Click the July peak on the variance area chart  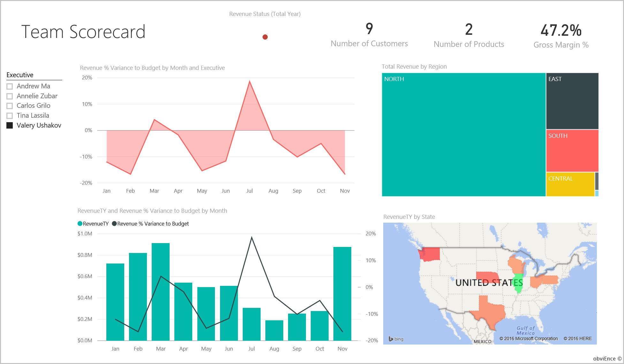(x=250, y=81)
